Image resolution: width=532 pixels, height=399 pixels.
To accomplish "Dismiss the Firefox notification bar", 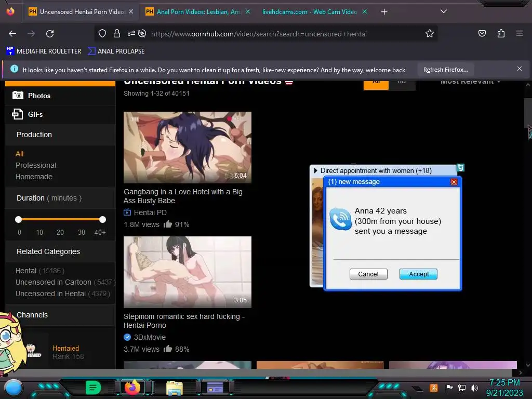I will (519, 69).
